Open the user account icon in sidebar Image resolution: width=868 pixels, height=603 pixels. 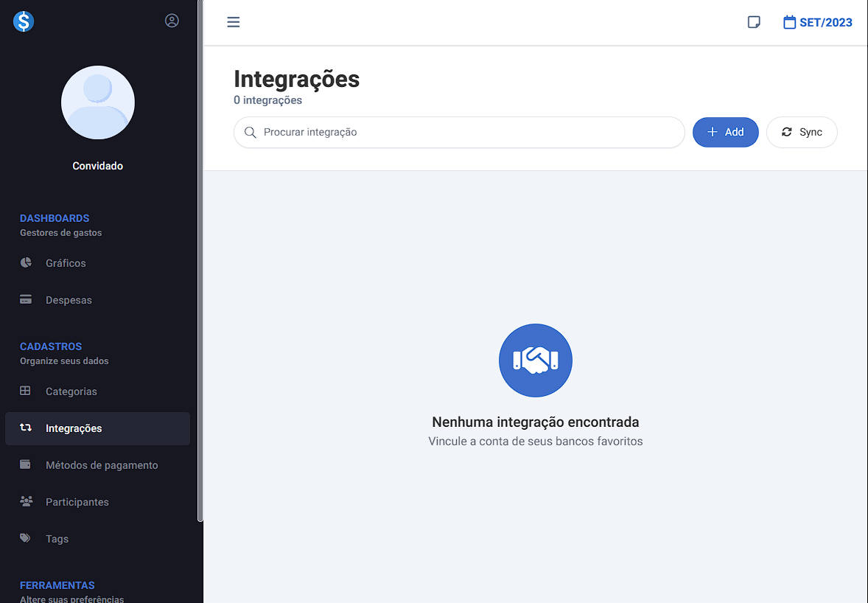point(172,21)
